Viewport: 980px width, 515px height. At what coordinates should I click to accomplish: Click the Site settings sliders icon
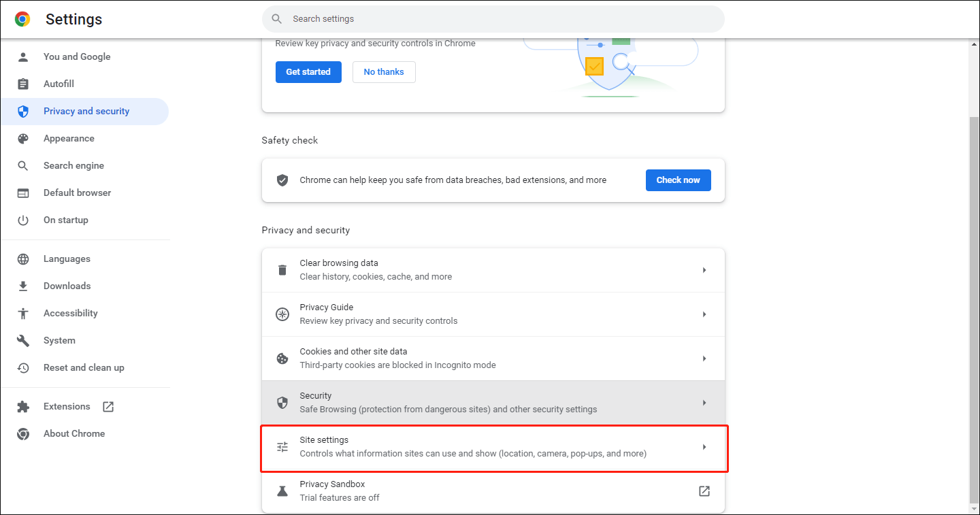pos(282,447)
